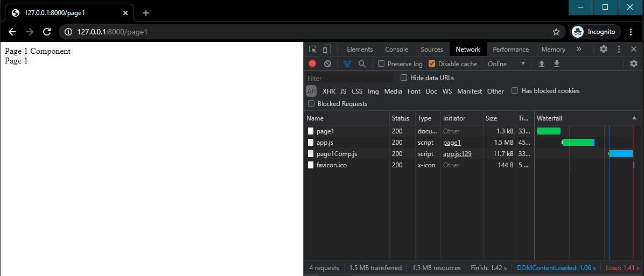Import HAR file with upload arrow

(541, 63)
